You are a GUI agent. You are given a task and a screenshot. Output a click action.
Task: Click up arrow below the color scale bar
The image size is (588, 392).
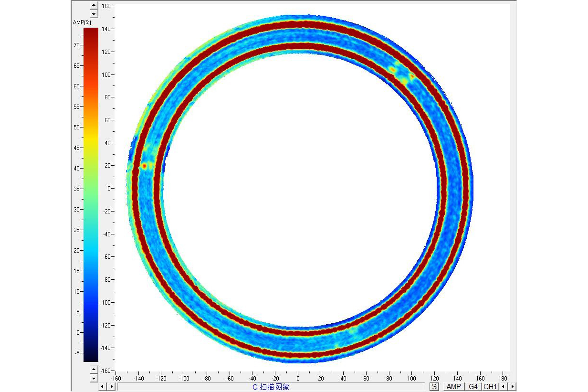(x=94, y=370)
